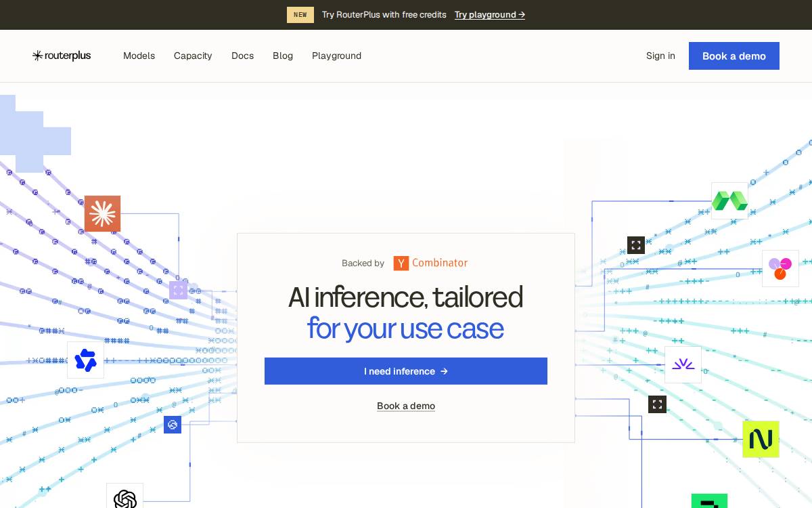
Task: Select the blue angular logo tile on the left
Action: click(x=85, y=360)
